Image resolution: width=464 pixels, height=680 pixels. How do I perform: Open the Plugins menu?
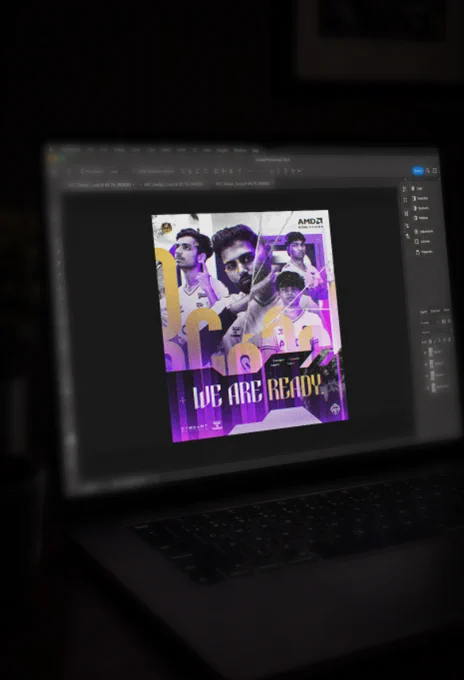[222, 150]
